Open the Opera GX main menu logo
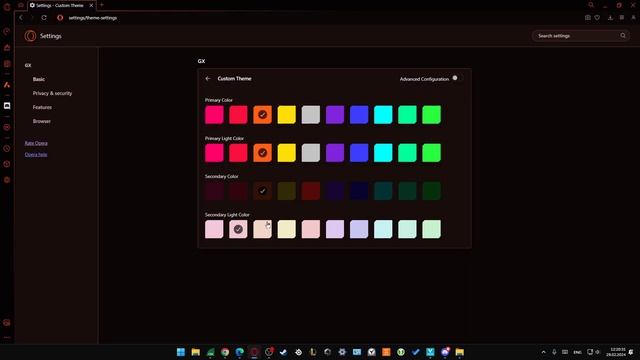This screenshot has height=360, width=640. [7, 6]
